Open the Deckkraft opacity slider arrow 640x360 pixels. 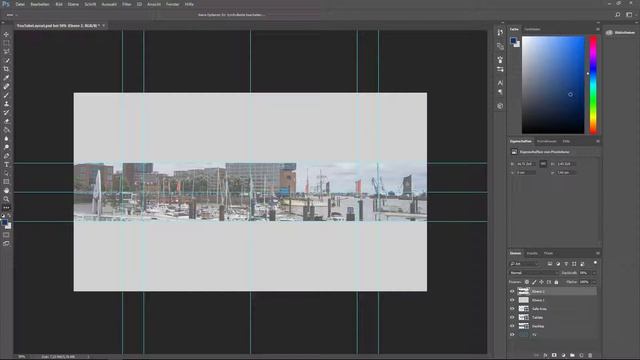(594, 273)
